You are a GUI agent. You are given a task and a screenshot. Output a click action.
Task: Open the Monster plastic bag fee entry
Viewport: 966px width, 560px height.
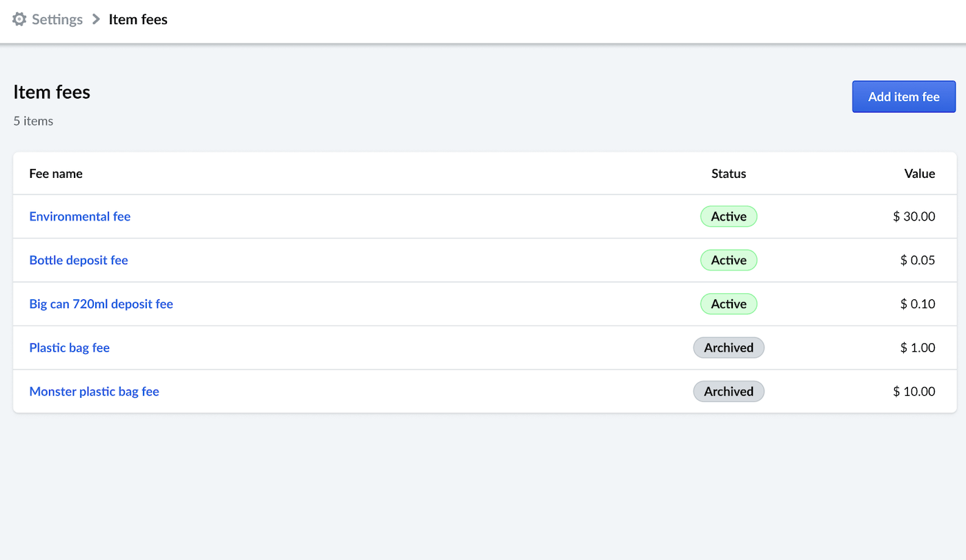point(94,392)
